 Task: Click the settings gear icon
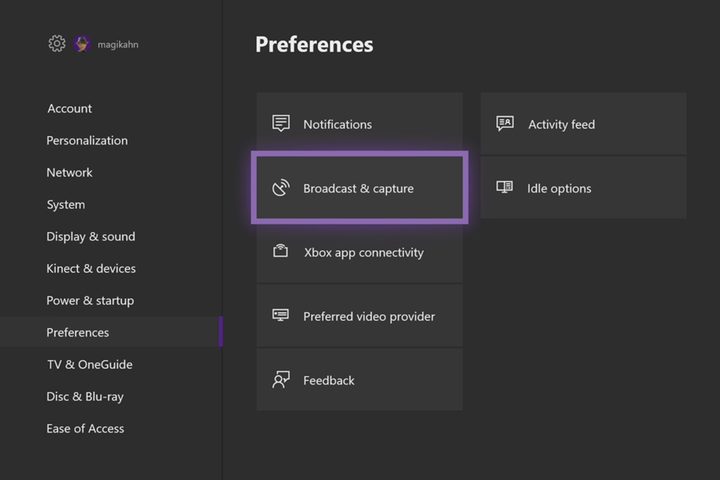pyautogui.click(x=57, y=44)
